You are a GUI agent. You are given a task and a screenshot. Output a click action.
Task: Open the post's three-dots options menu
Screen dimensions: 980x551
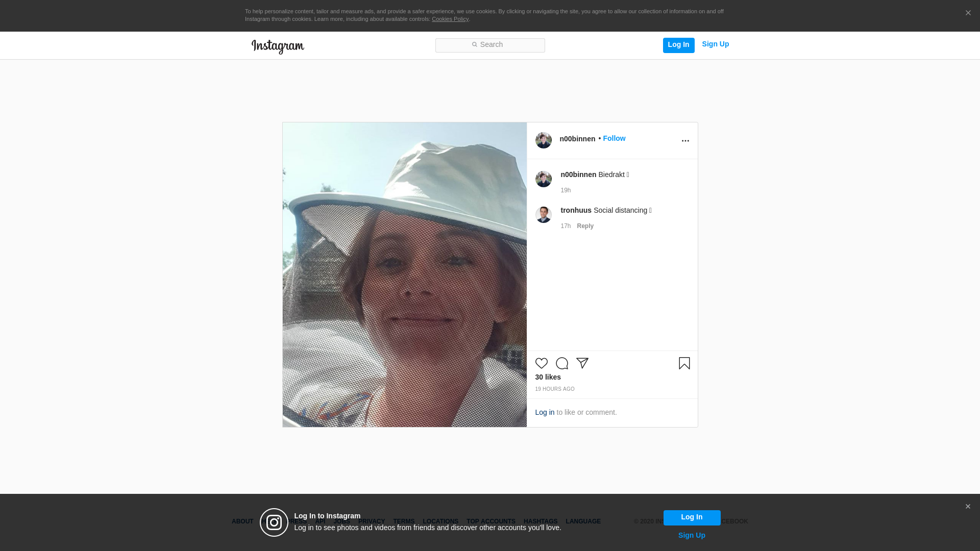(x=685, y=141)
